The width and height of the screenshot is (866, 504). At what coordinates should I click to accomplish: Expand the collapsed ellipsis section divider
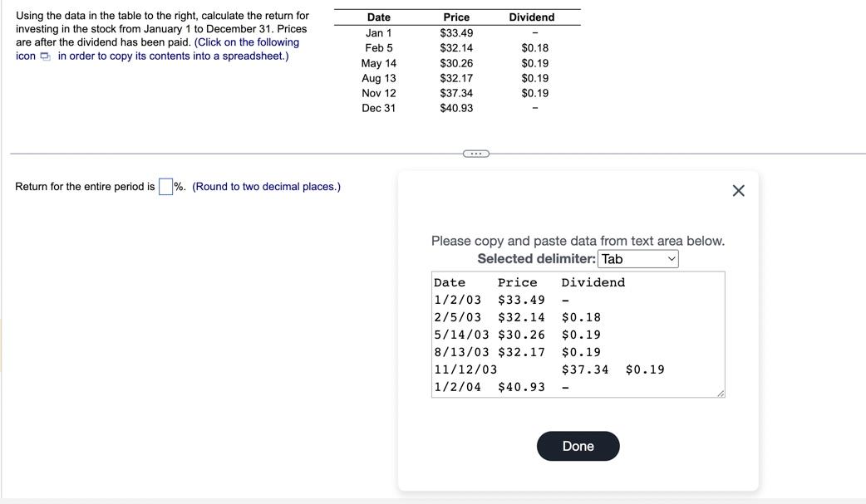tap(475, 153)
